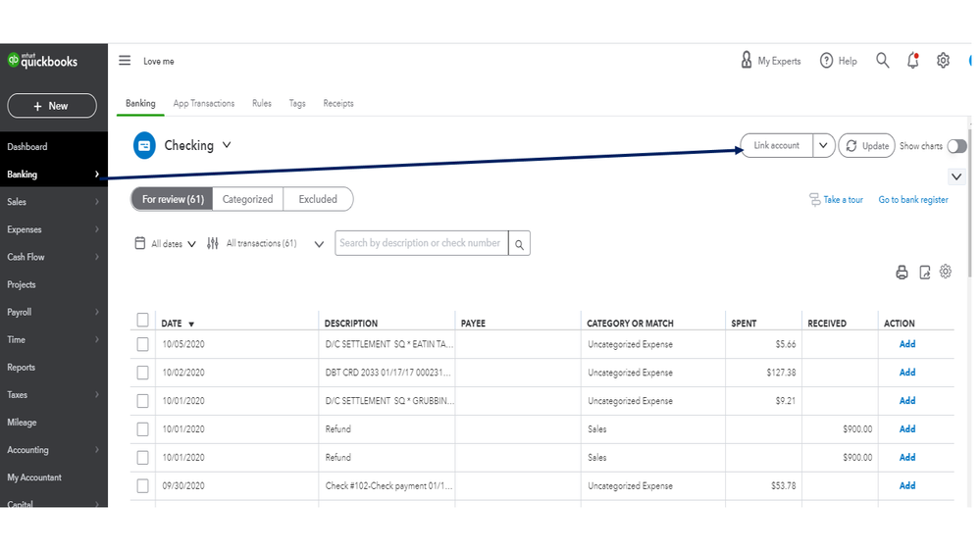Open the Checking account dropdown
The image size is (980, 551).
click(x=227, y=145)
